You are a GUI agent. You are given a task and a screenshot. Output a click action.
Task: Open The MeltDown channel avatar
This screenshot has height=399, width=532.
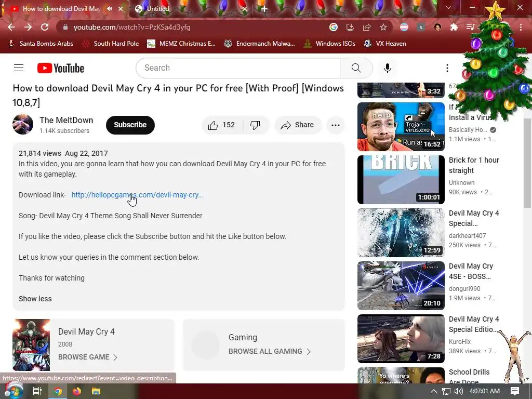[x=23, y=124]
